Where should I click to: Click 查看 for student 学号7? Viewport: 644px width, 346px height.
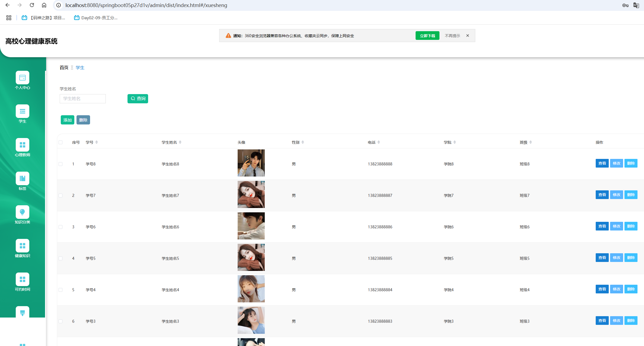(602, 195)
